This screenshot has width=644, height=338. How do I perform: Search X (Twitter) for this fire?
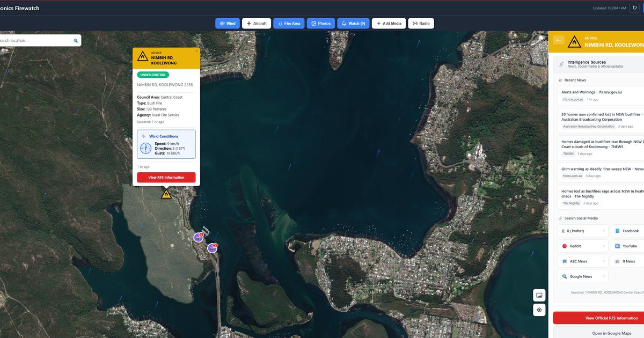pyautogui.click(x=583, y=231)
